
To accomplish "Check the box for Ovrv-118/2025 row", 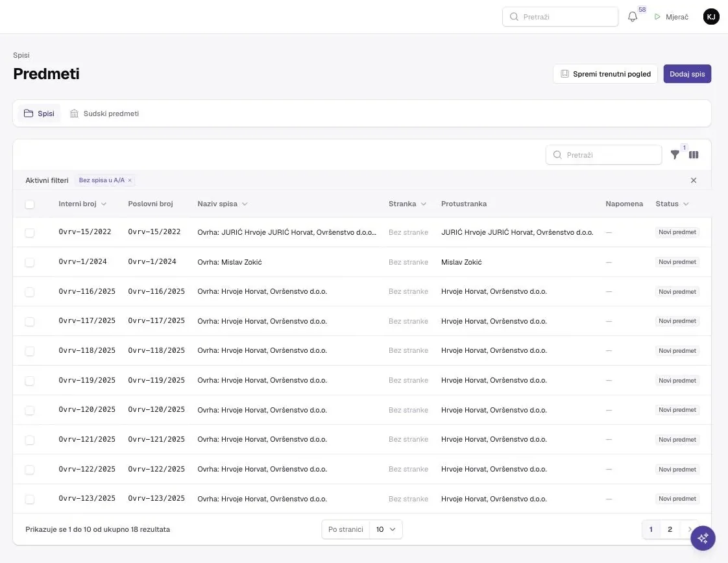I will coord(30,351).
